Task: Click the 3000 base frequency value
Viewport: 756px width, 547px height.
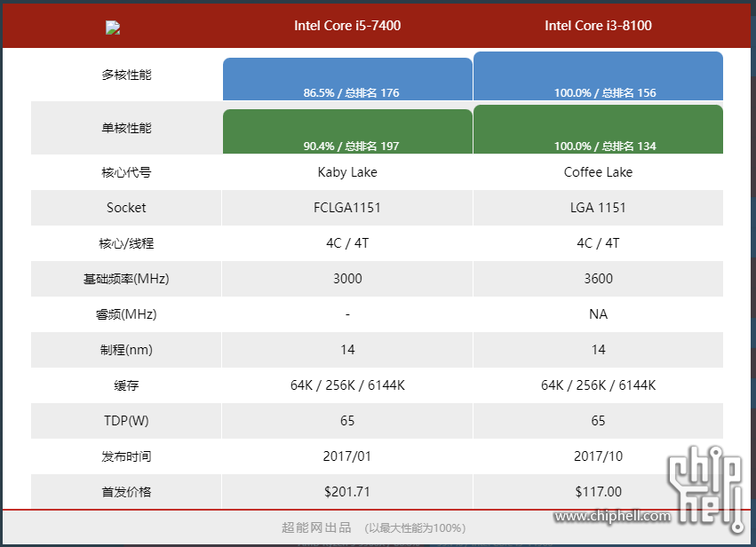Action: (x=347, y=279)
